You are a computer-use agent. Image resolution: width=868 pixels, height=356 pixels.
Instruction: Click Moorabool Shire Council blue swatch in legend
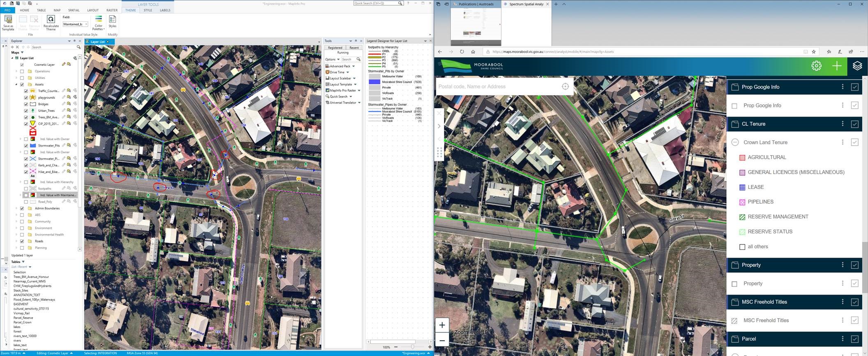click(374, 82)
